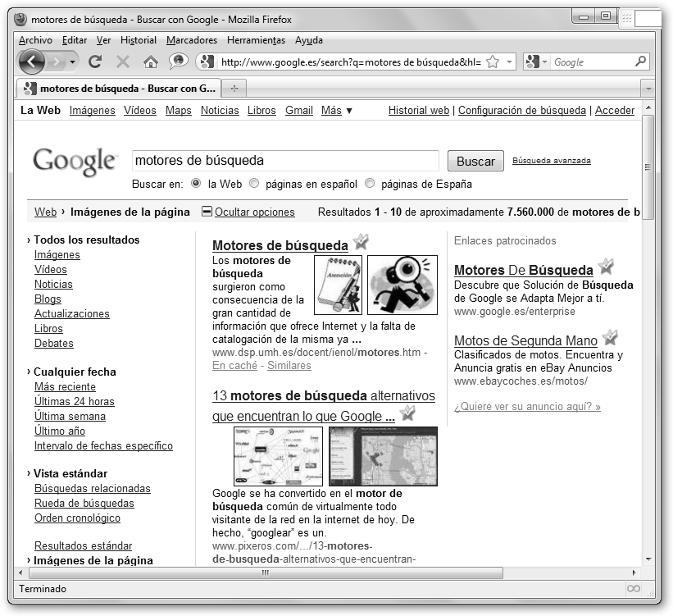Open the back/forward history dropdown arrow
The width and height of the screenshot is (673, 616).
[73, 62]
